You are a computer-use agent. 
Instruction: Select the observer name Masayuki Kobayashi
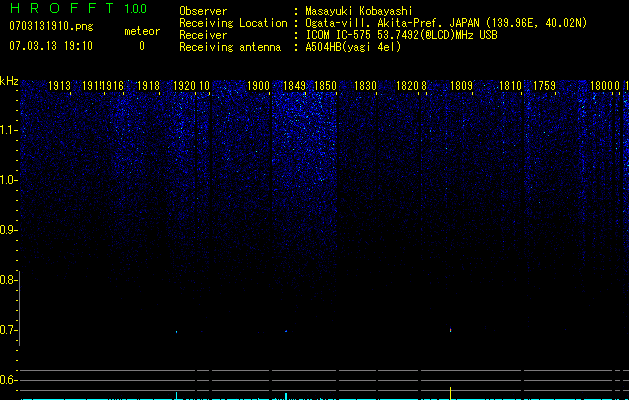(x=359, y=11)
